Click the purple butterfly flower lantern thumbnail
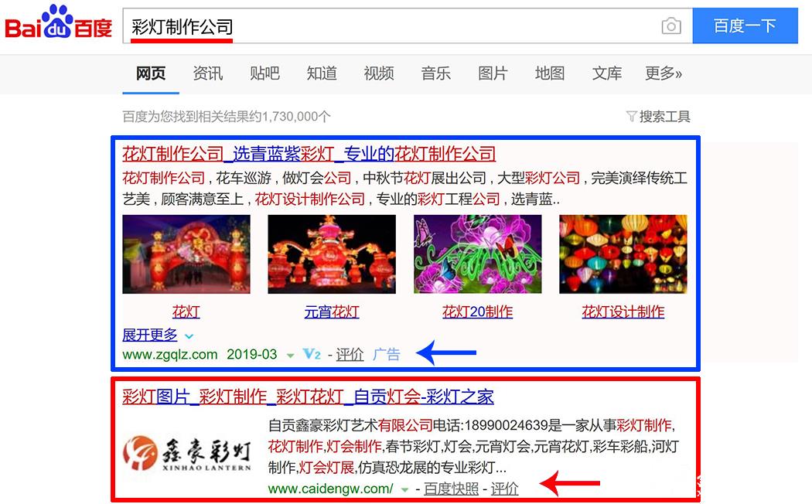812x504 pixels. [x=477, y=254]
